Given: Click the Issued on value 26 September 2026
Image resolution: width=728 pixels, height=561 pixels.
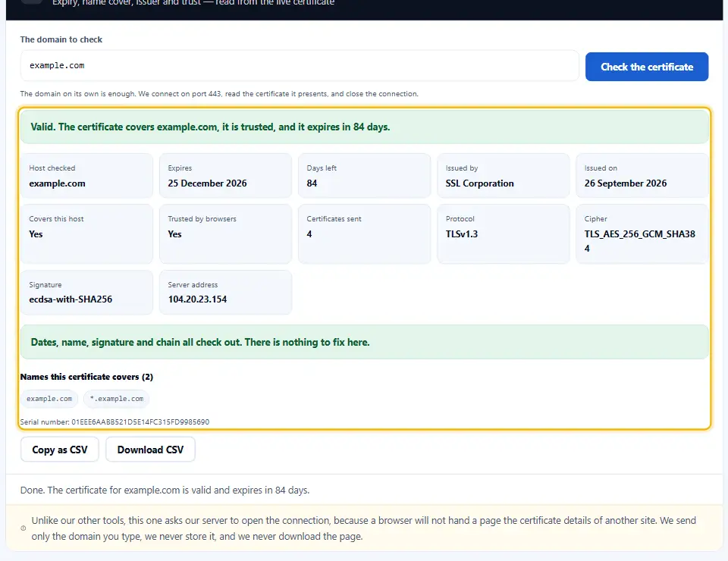Looking at the screenshot, I should [626, 183].
